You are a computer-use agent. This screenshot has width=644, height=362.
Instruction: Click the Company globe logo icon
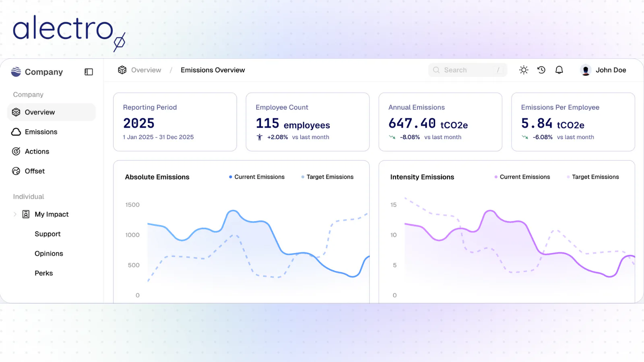(x=16, y=72)
